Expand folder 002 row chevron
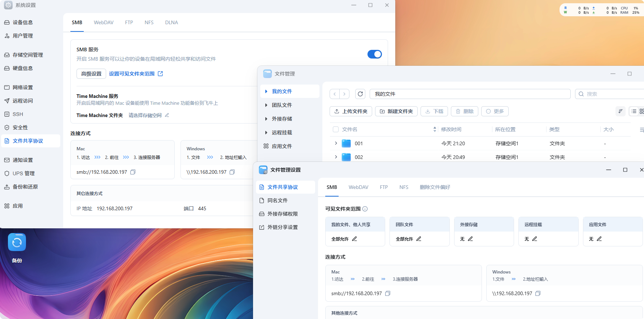 [x=336, y=157]
